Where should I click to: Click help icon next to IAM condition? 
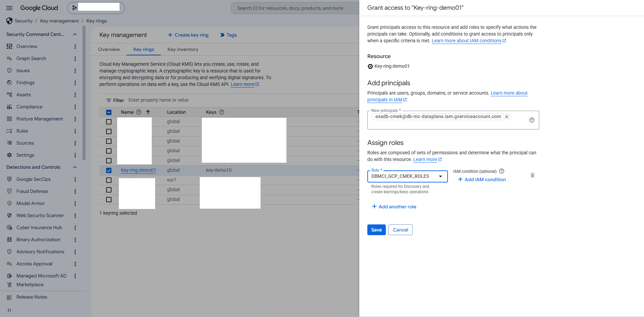pyautogui.click(x=502, y=171)
